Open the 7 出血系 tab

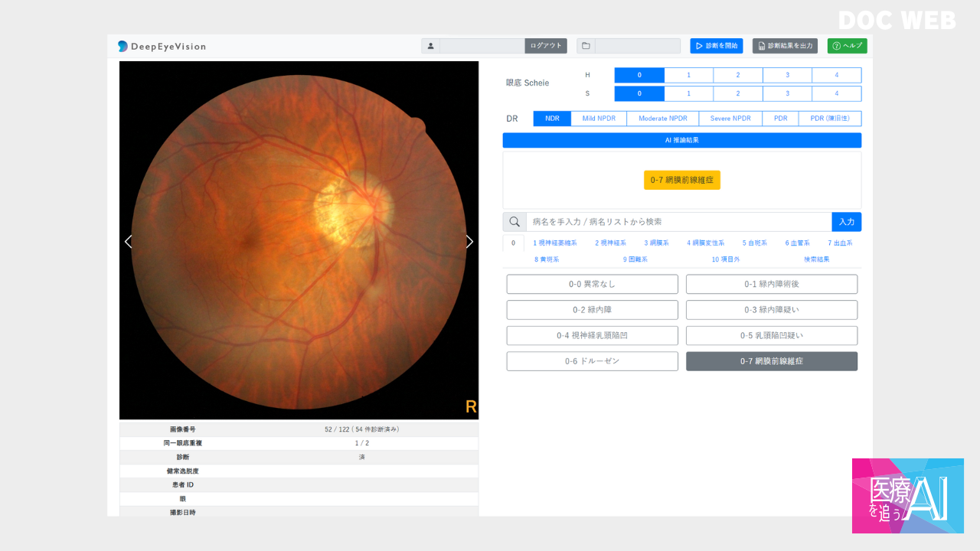(840, 243)
